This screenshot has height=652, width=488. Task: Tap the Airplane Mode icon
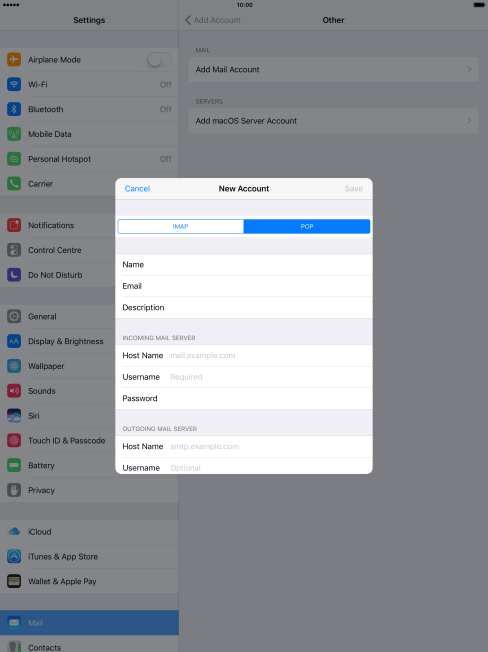click(x=14, y=59)
